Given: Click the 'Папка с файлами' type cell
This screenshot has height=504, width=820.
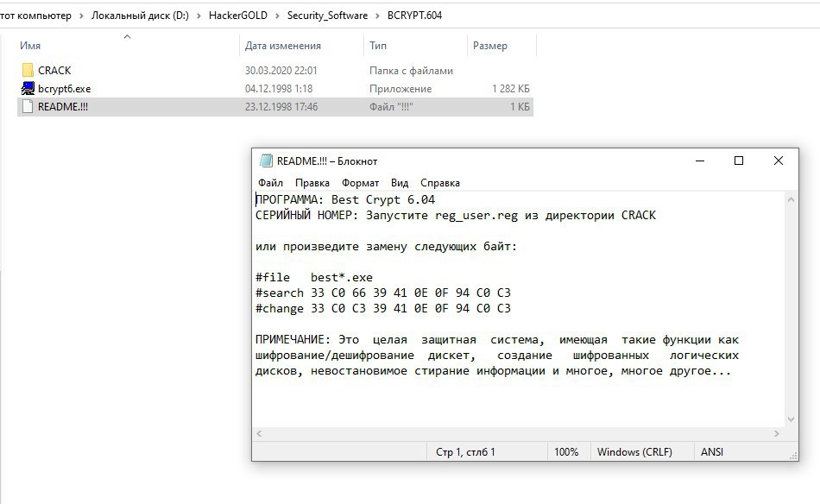Looking at the screenshot, I should pos(411,71).
